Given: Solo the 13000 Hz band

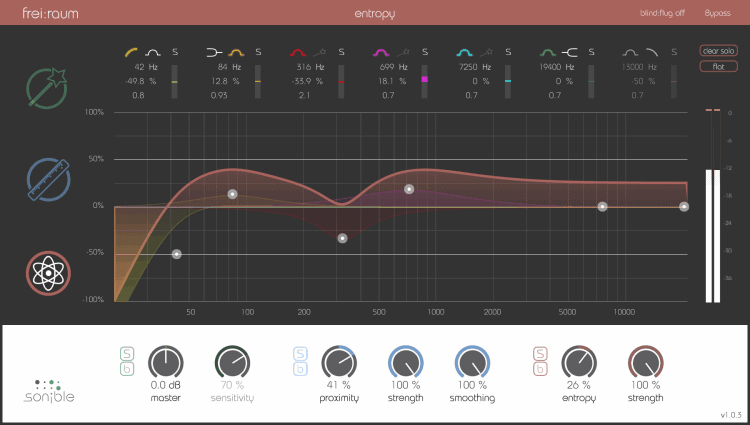Looking at the screenshot, I should (x=674, y=52).
